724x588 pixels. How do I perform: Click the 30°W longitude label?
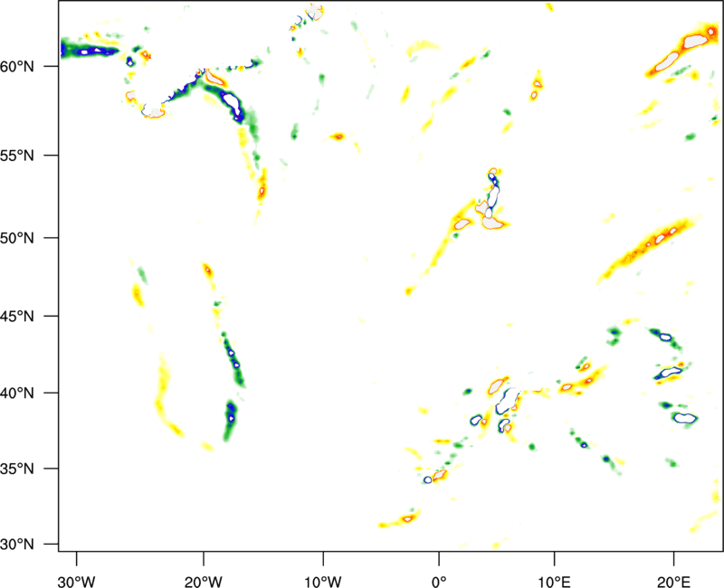click(77, 582)
